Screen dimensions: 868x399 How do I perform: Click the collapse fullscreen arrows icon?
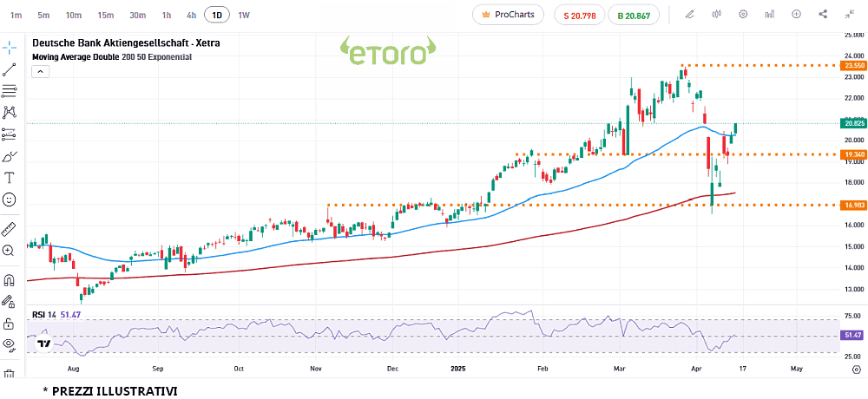pyautogui.click(x=850, y=15)
